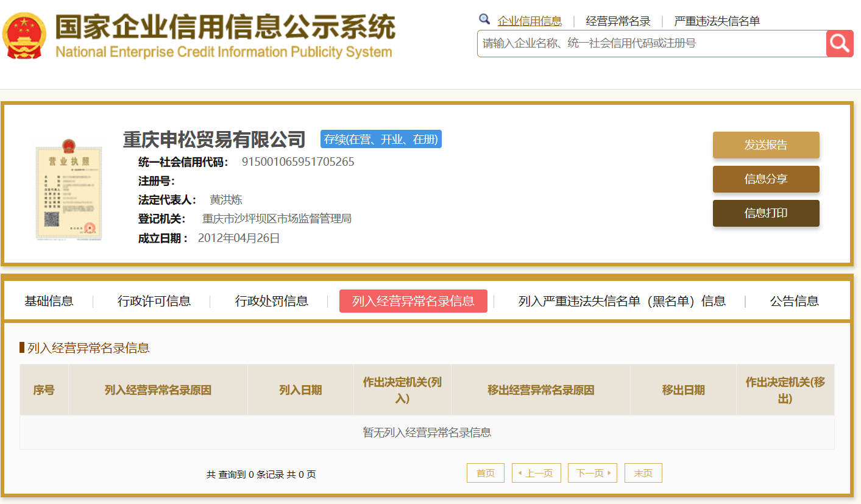Switch to the 公告信息 tab

795,301
